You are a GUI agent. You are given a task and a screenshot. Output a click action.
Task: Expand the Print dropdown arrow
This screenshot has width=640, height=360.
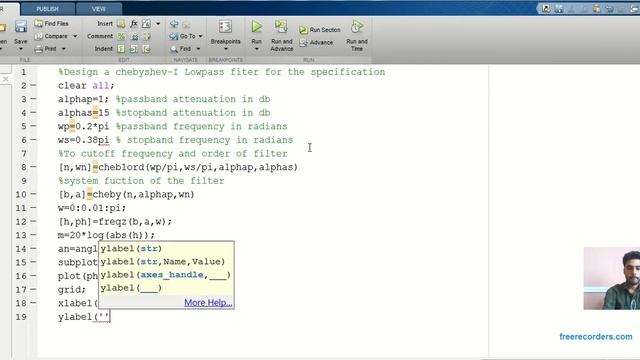(x=64, y=49)
